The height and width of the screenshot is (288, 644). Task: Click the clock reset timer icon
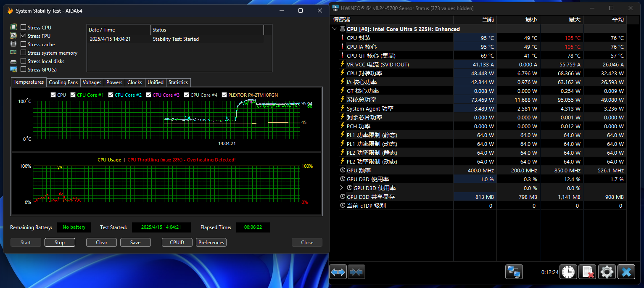[x=569, y=272]
